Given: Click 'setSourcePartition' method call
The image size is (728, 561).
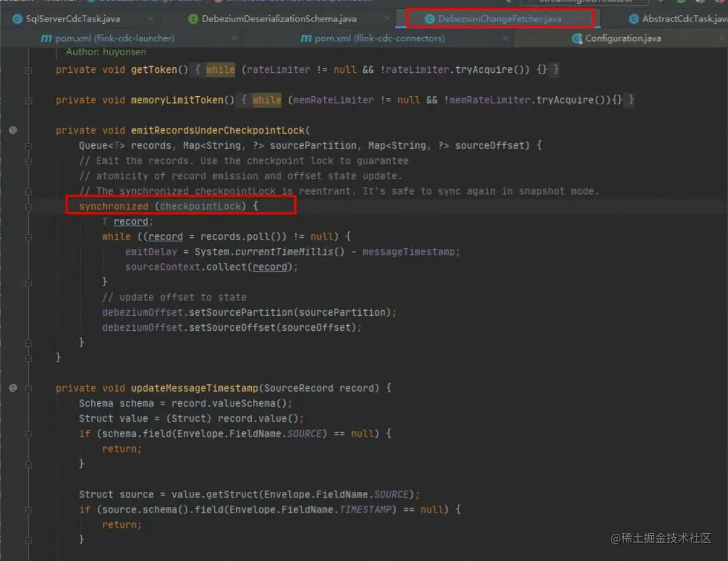Looking at the screenshot, I should point(240,313).
